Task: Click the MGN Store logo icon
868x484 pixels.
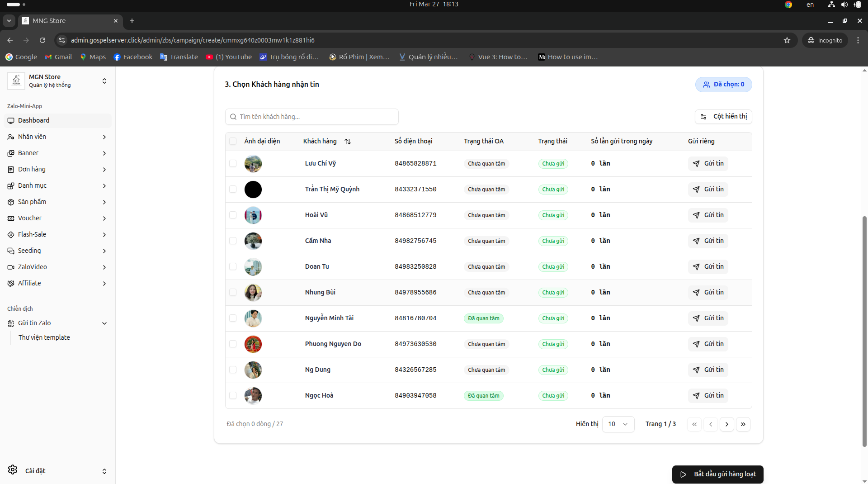Action: point(16,81)
